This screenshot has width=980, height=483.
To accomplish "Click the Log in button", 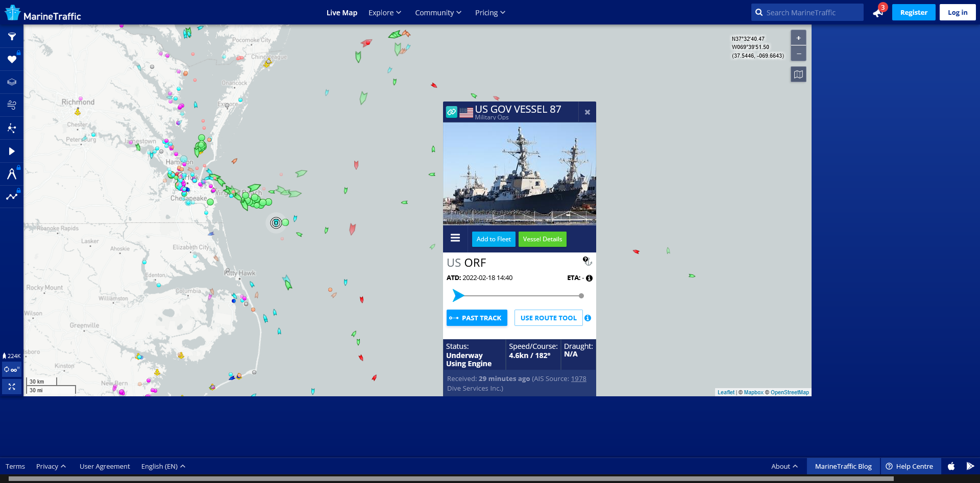I will [x=958, y=12].
